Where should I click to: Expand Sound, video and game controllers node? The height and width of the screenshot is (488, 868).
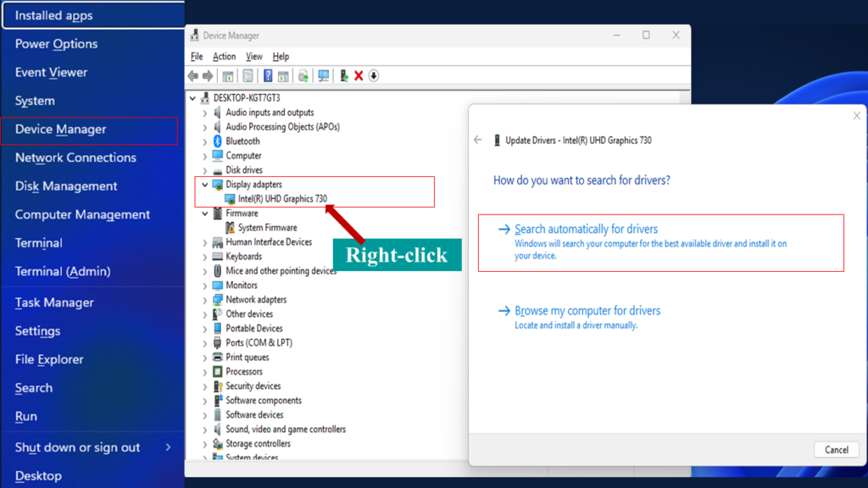pyautogui.click(x=205, y=430)
